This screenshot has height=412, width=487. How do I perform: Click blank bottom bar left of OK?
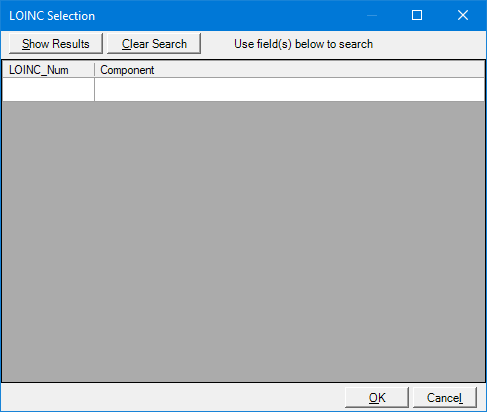172,397
